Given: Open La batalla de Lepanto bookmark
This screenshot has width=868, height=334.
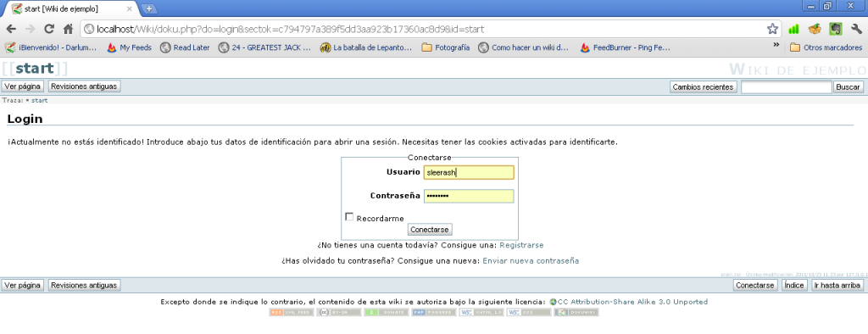Looking at the screenshot, I should click(x=366, y=47).
